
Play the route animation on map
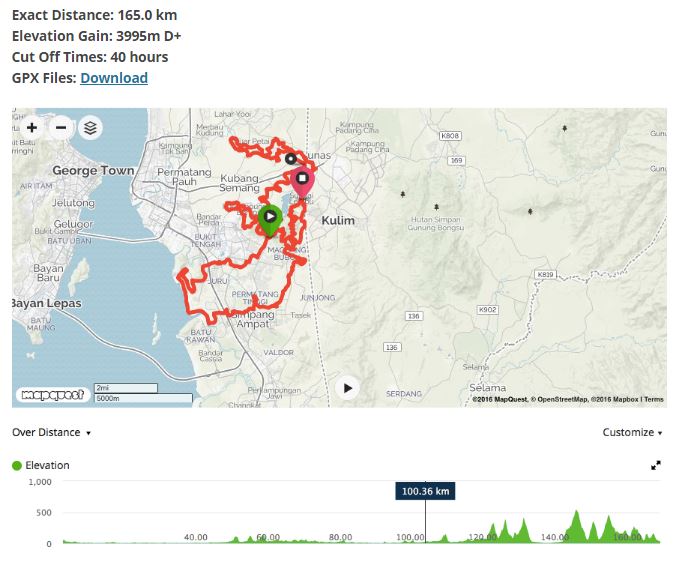347,388
